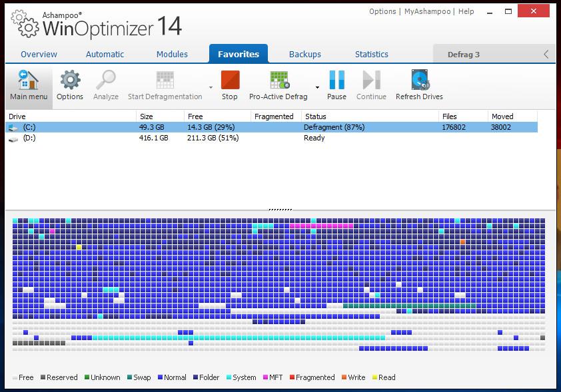Viewport: 561px width, 392px height.
Task: Select the D: drive icon
Action: pyautogui.click(x=13, y=139)
